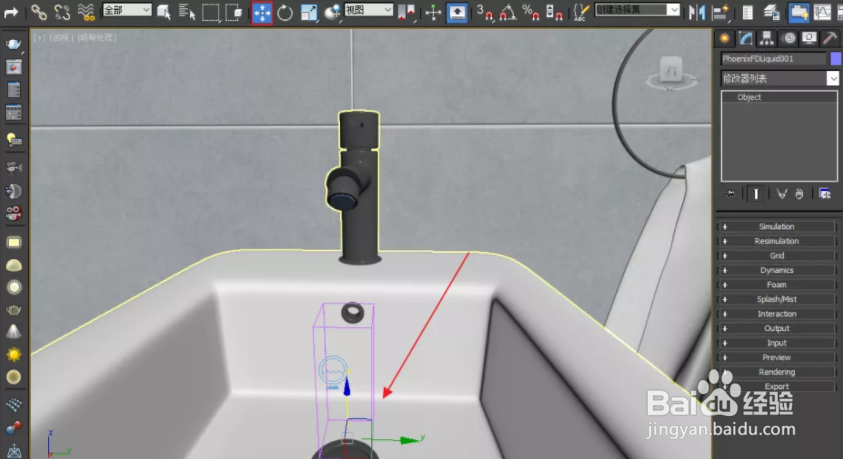Toggle Window/Crossing selection mode
The height and width of the screenshot is (459, 843).
(x=234, y=12)
